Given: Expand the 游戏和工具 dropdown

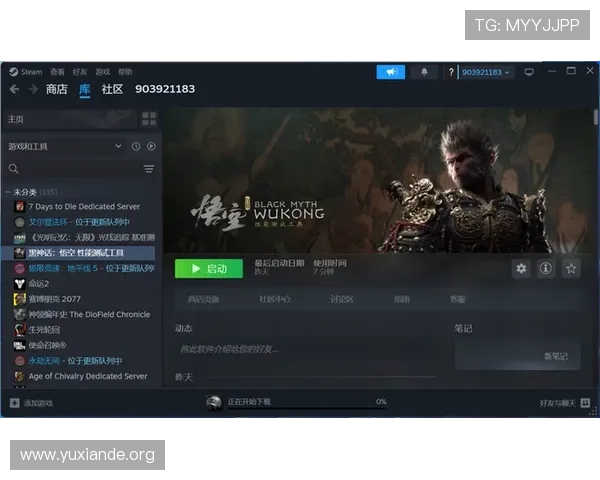Looking at the screenshot, I should pyautogui.click(x=118, y=146).
